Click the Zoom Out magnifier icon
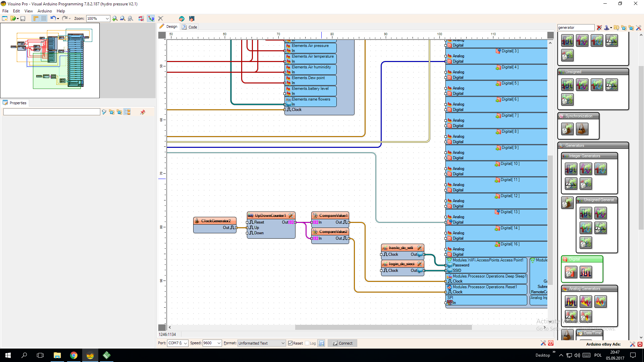Image resolution: width=644 pixels, height=362 pixels. point(123,18)
